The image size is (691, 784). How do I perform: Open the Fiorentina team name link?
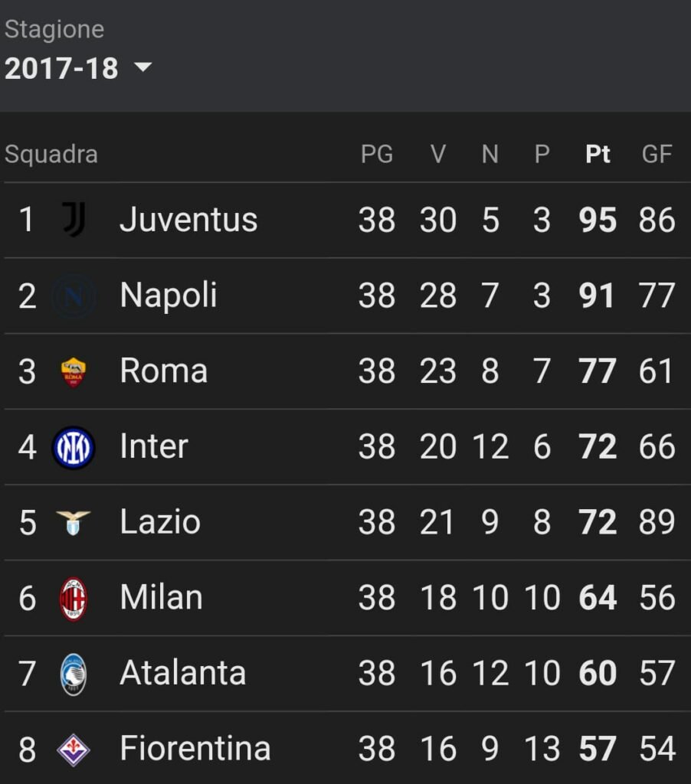(195, 748)
